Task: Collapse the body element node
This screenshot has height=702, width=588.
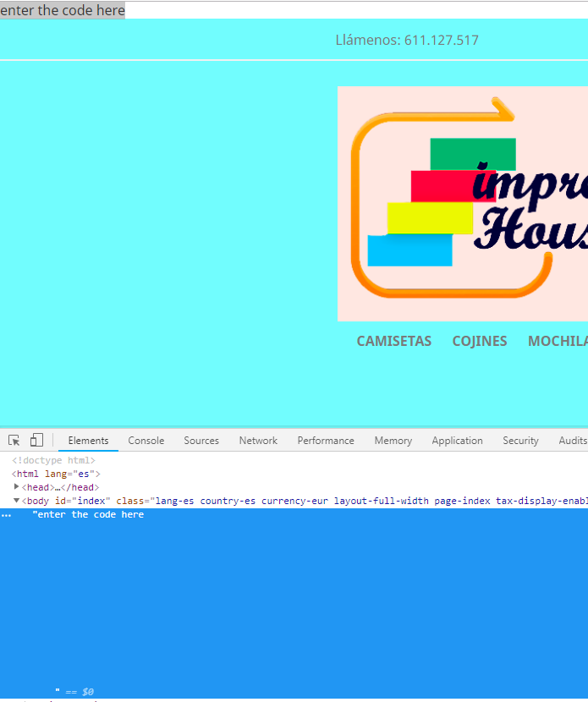Action: point(17,501)
